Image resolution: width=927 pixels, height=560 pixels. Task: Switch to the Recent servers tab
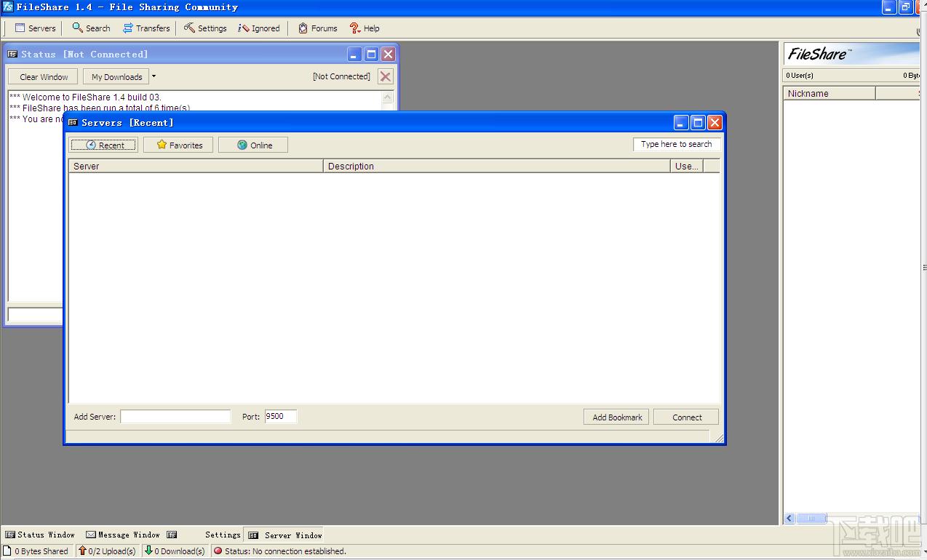(x=103, y=145)
